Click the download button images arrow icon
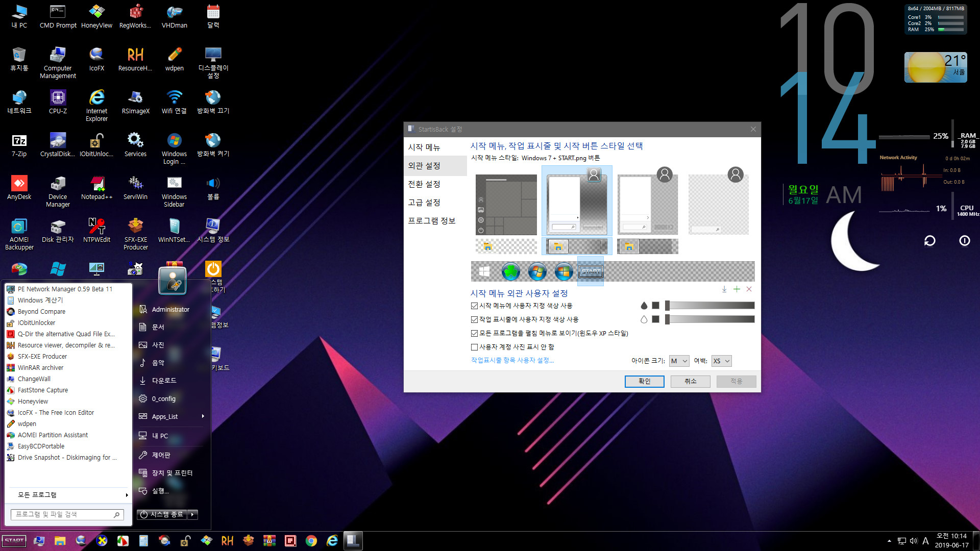This screenshot has height=551, width=980. coord(724,289)
